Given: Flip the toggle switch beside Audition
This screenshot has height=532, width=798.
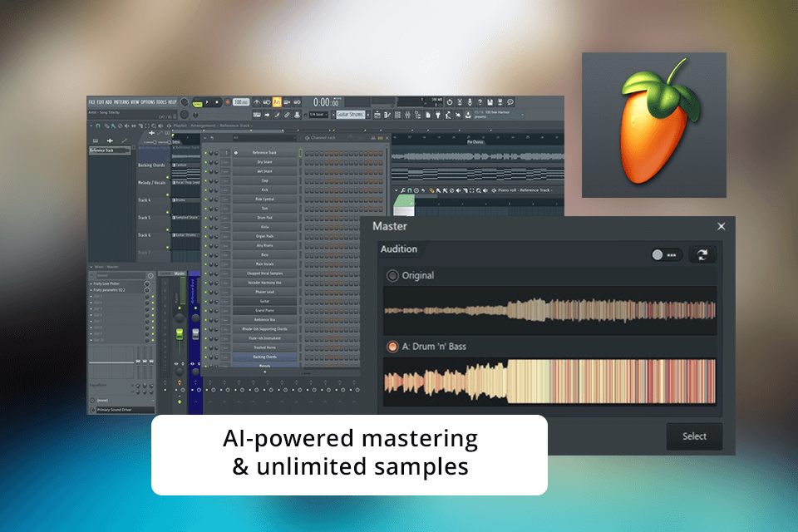Looking at the screenshot, I should click(665, 254).
